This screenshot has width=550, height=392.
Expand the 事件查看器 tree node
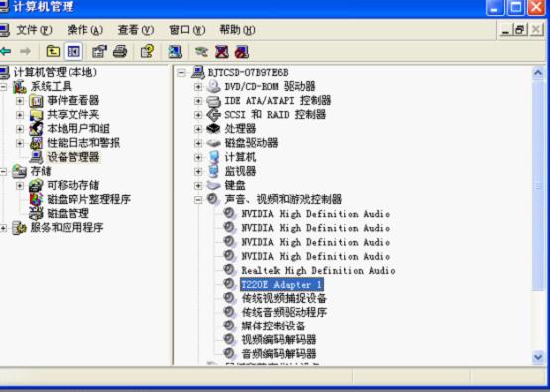[x=20, y=101]
